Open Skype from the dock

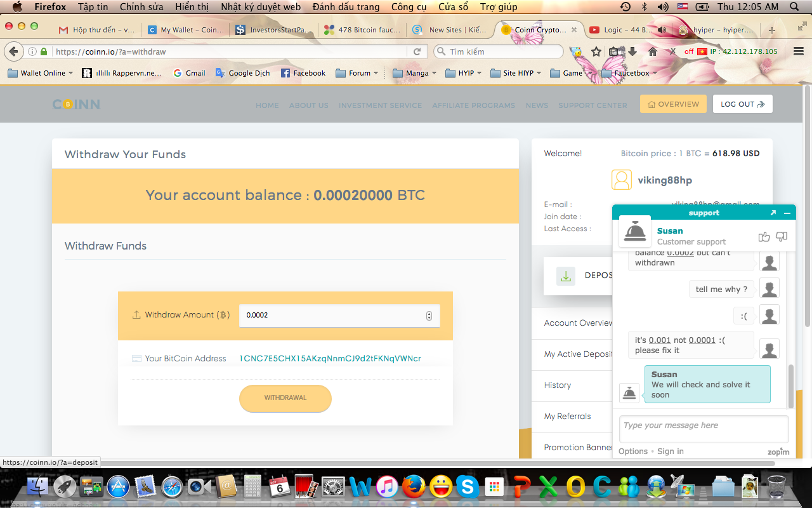click(468, 487)
